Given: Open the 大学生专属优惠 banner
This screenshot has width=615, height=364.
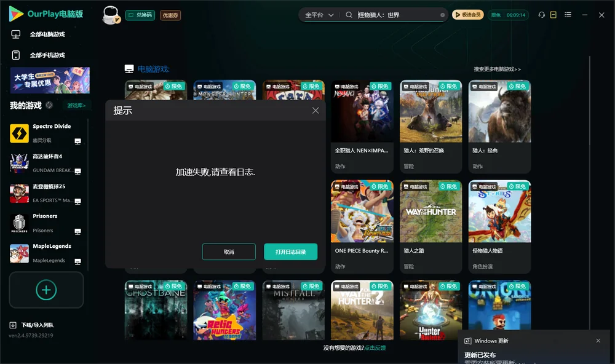Looking at the screenshot, I should click(x=50, y=80).
